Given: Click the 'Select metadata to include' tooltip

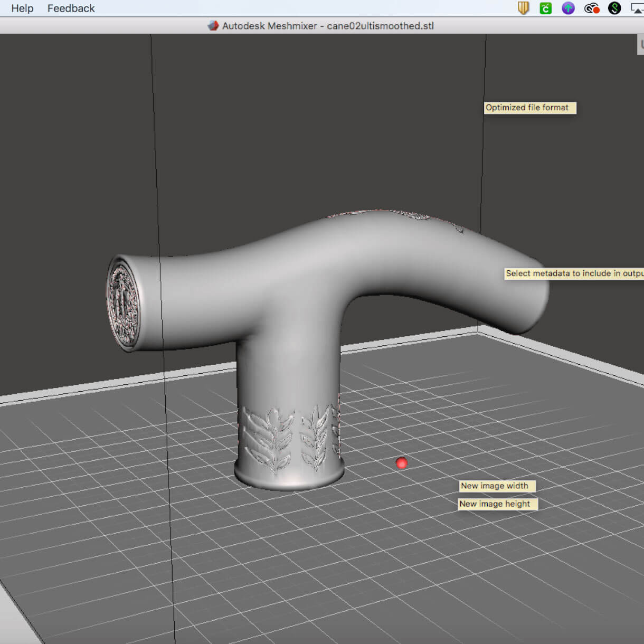Looking at the screenshot, I should [x=574, y=273].
